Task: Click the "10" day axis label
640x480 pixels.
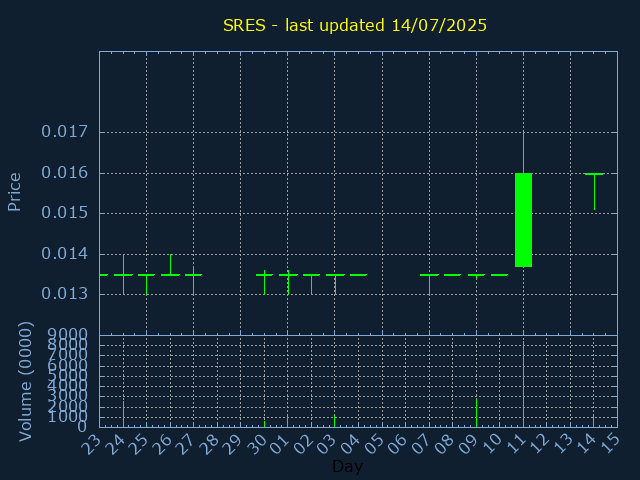Action: click(492, 444)
